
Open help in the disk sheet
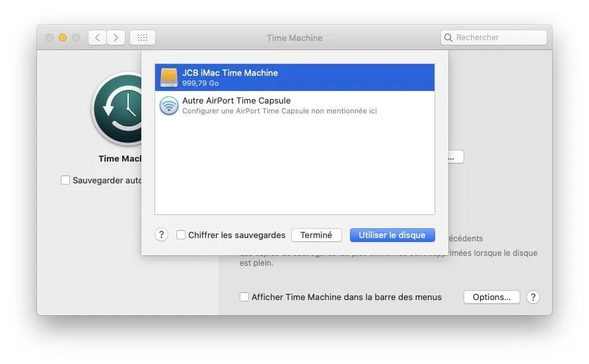(162, 235)
